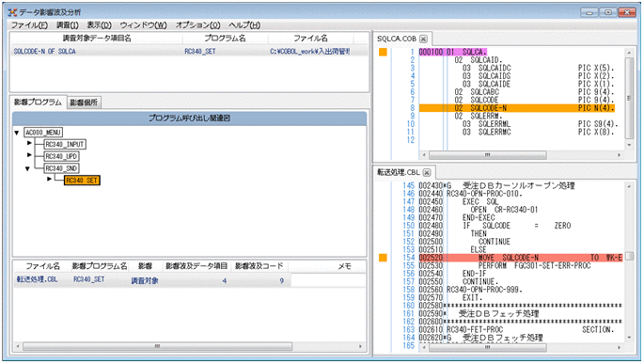Image resolution: width=644 pixels, height=364 pixels.
Task: Click the SQLCA.COB horizontal scrollbar right arrow
Action: pos(620,155)
